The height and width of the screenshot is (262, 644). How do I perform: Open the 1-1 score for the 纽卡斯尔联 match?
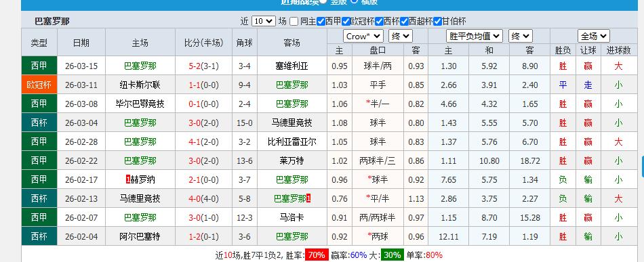coord(195,85)
